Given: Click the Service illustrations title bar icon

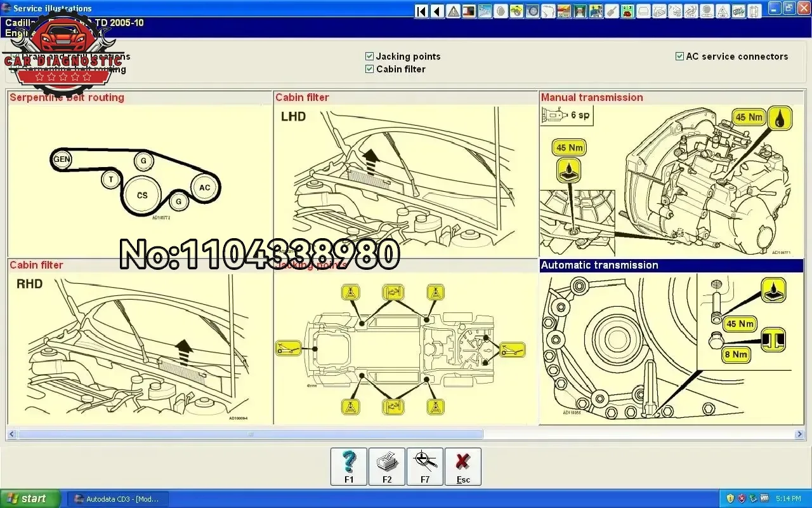Looking at the screenshot, I should (x=6, y=8).
